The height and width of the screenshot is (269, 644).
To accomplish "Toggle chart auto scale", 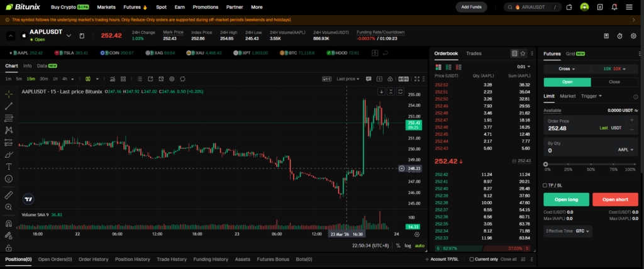I will [419, 246].
